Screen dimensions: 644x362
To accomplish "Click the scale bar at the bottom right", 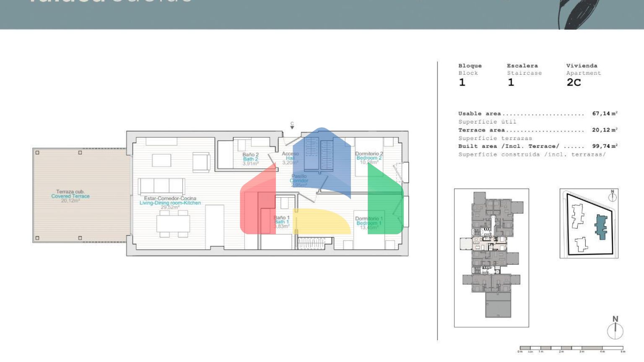I will pyautogui.click(x=571, y=348).
